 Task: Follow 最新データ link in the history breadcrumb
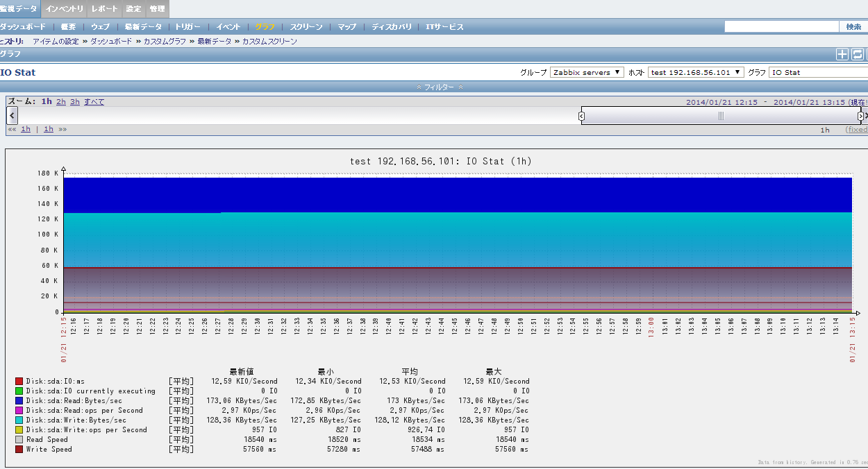point(215,42)
